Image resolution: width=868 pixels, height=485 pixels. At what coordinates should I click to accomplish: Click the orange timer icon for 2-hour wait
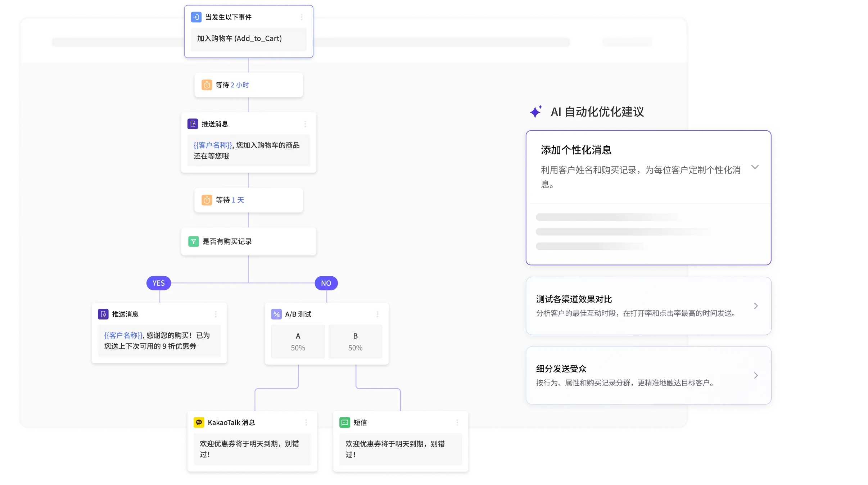[207, 85]
